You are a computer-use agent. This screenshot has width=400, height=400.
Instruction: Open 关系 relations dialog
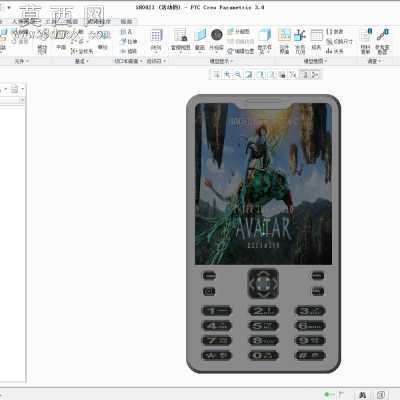[335, 51]
